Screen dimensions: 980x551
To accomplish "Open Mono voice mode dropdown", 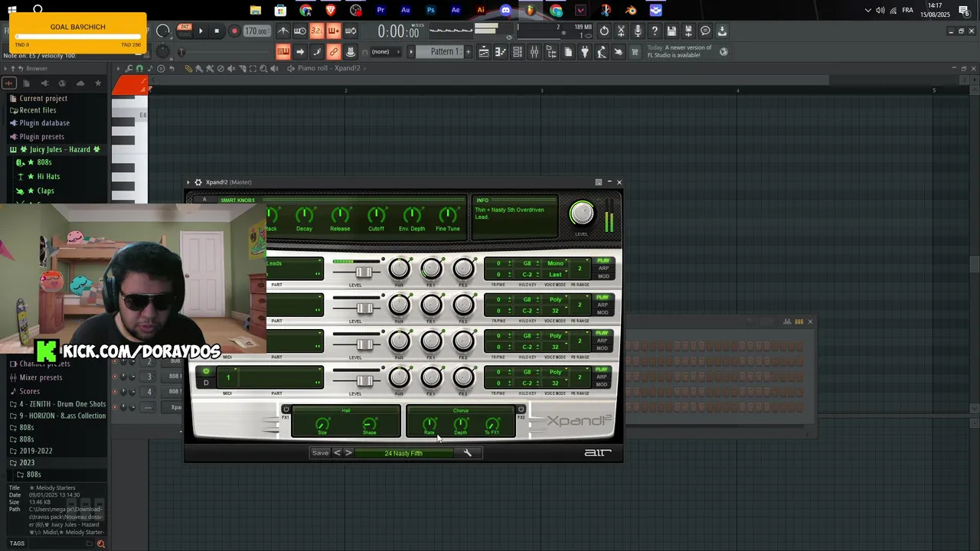I will coord(557,263).
